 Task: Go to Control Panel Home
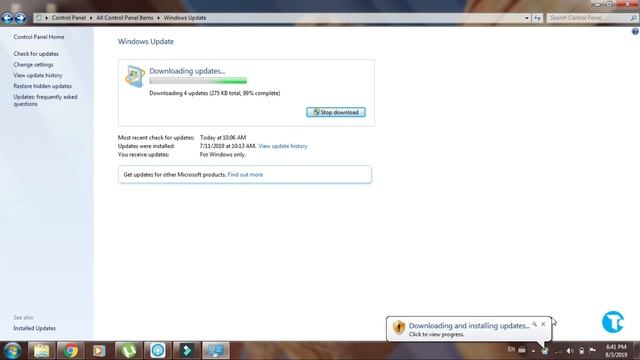39,37
